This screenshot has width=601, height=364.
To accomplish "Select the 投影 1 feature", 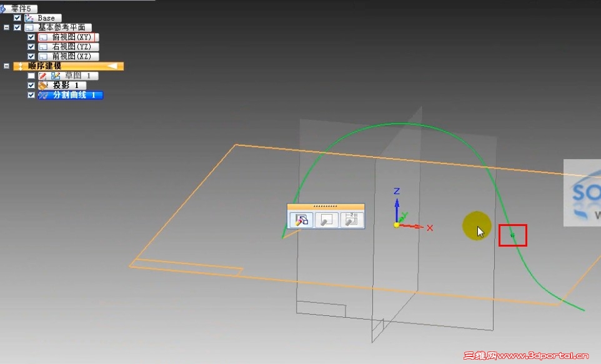I will click(62, 85).
